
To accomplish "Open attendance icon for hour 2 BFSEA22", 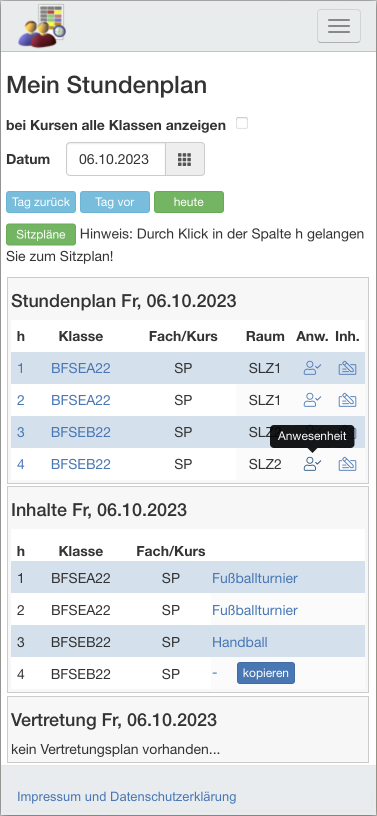I will tap(312, 400).
